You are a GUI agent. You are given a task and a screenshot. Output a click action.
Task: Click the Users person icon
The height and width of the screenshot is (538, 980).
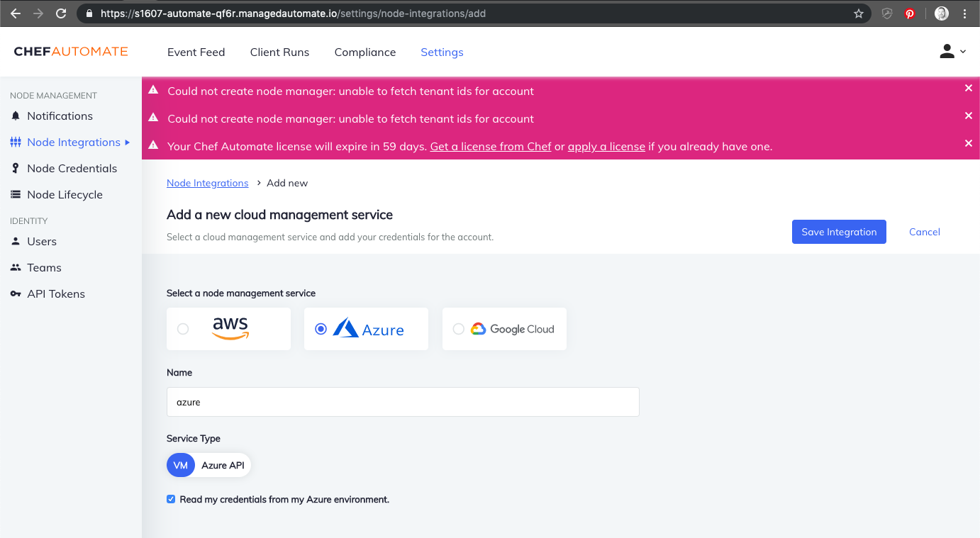(16, 241)
